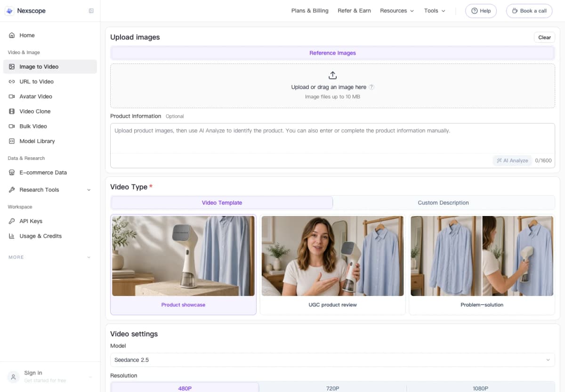Click the Help button
Screen dimensions: 565x392
[x=481, y=11]
